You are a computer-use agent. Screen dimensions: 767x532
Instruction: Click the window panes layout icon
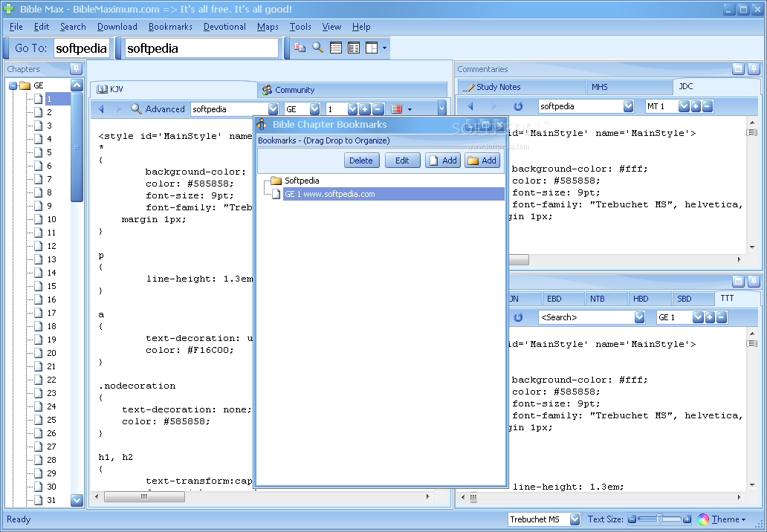pyautogui.click(x=372, y=48)
